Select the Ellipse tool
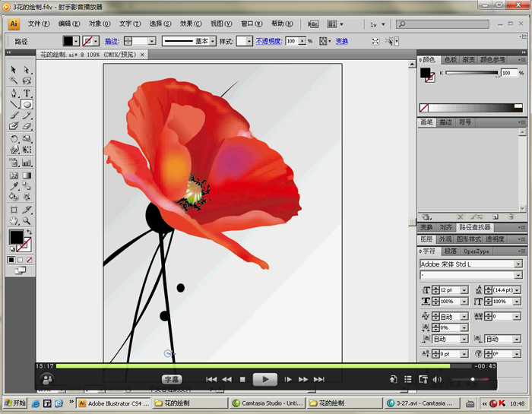Screen dimensions: 532x414 point(27,104)
